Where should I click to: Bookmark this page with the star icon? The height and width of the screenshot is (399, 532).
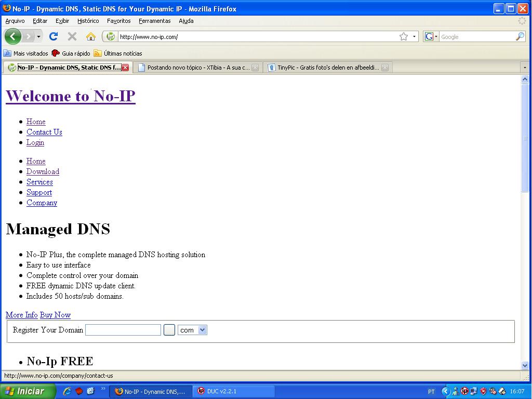pos(403,37)
